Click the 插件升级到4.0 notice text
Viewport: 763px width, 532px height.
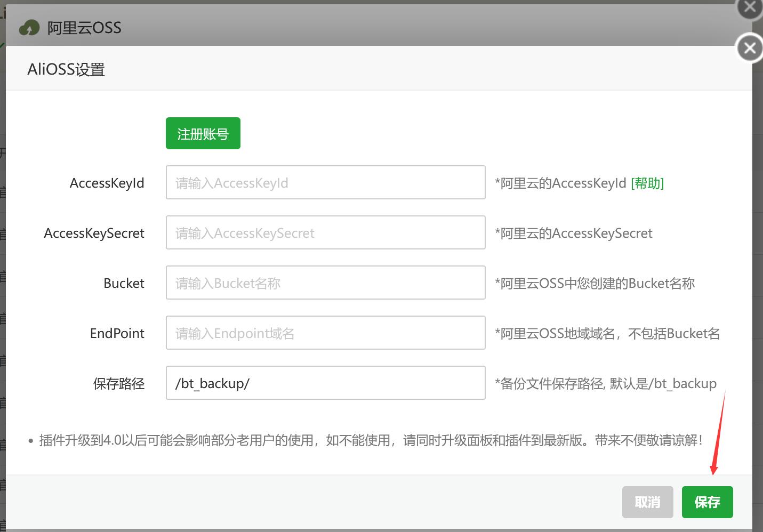pyautogui.click(x=371, y=440)
